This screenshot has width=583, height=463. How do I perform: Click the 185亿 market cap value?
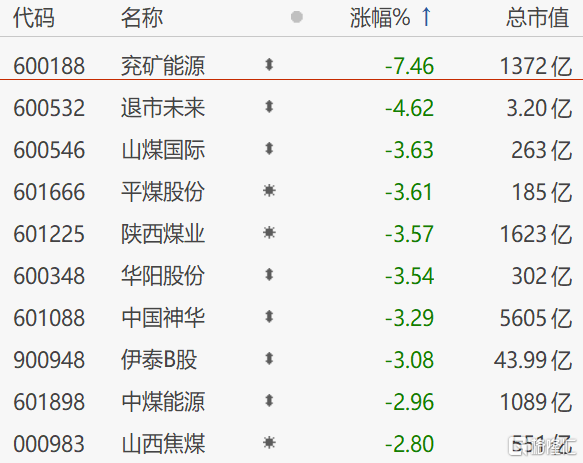[542, 192]
